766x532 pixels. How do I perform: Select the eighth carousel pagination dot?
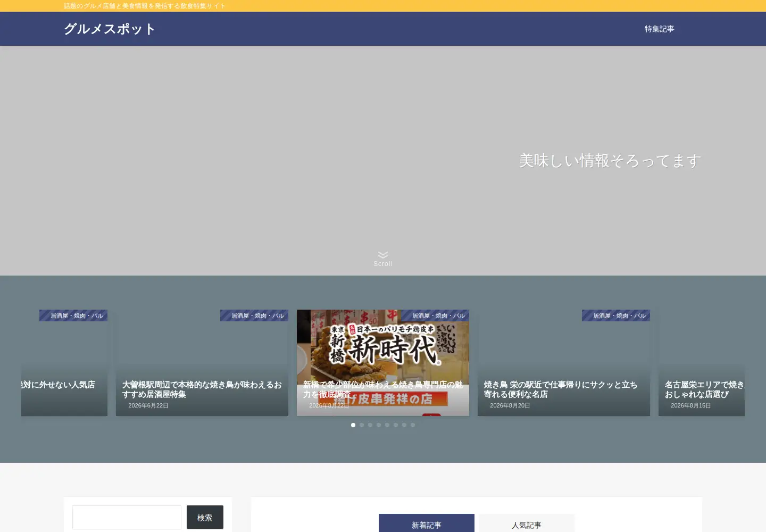coord(413,425)
